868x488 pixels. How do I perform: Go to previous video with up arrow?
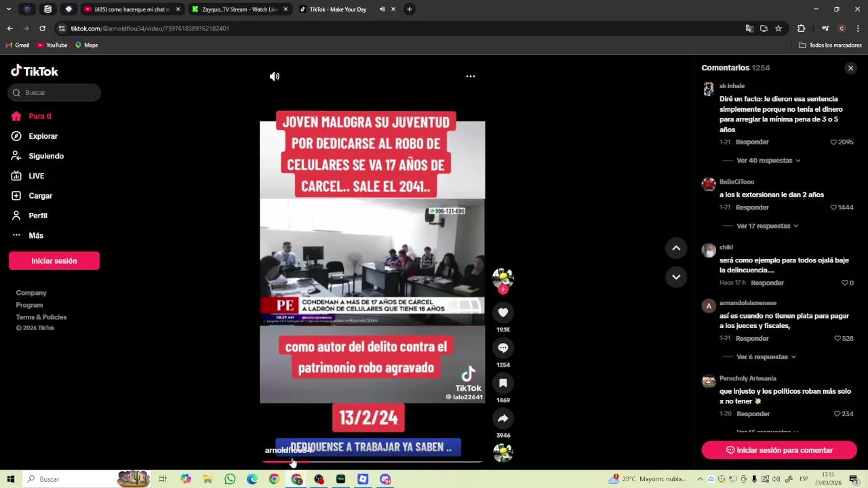[x=676, y=248]
